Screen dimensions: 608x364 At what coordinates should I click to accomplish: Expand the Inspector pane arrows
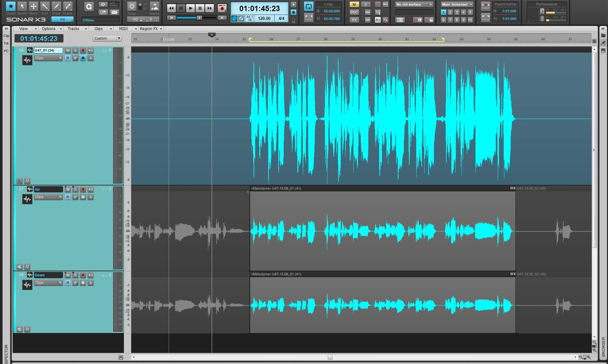pyautogui.click(x=6, y=29)
